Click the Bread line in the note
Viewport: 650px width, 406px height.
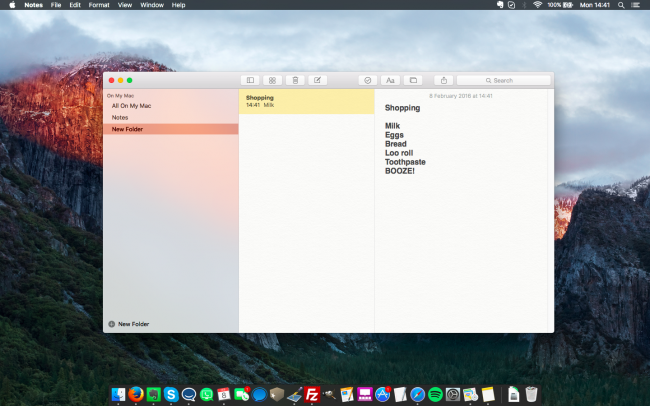(395, 144)
